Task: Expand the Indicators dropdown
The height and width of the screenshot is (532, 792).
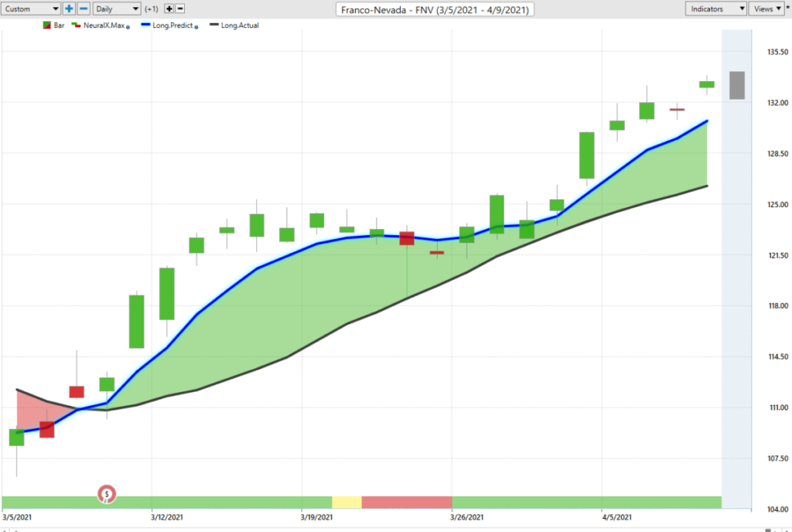Action: [715, 9]
